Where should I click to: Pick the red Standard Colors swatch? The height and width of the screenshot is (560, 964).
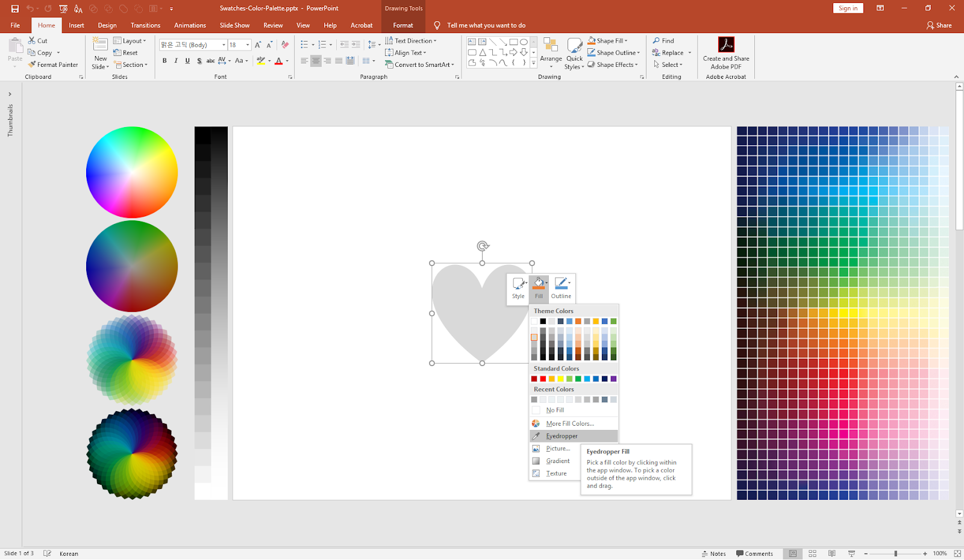542,378
